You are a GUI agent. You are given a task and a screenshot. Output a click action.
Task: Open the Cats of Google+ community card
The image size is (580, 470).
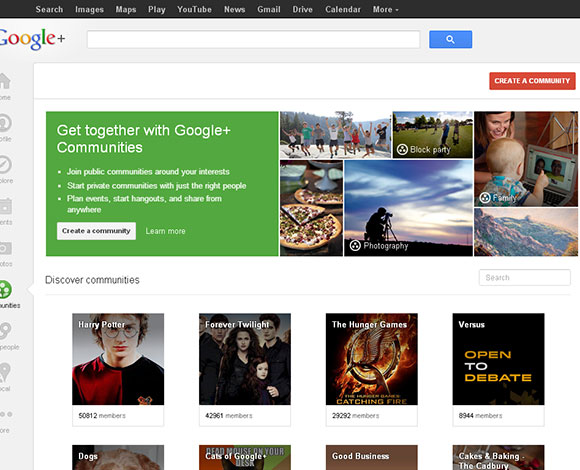pyautogui.click(x=245, y=457)
